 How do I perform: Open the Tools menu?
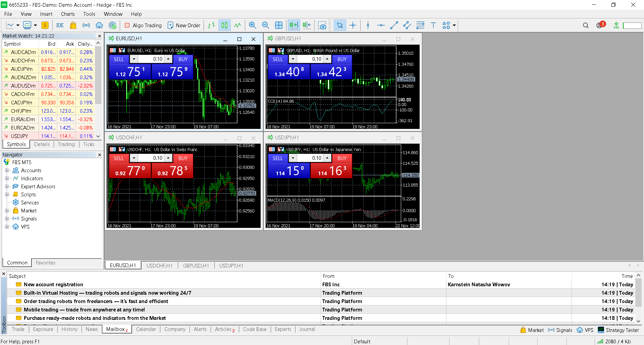[89, 14]
